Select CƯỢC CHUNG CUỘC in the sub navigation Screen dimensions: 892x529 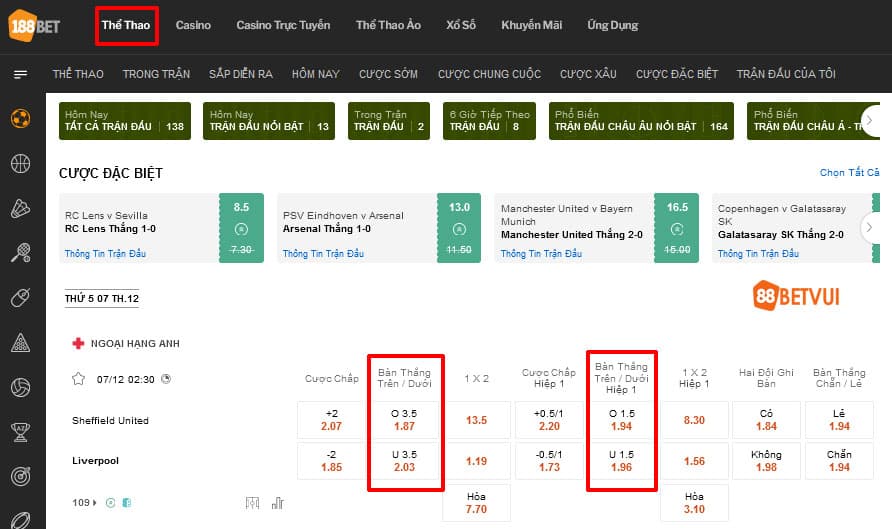[489, 74]
